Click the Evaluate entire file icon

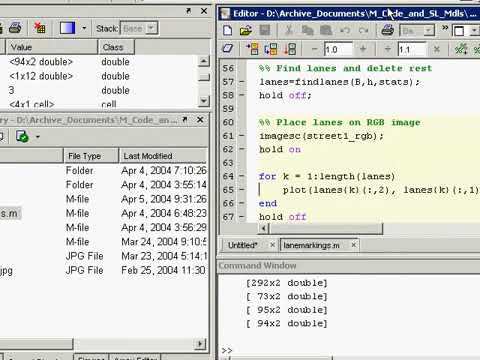[x=290, y=49]
